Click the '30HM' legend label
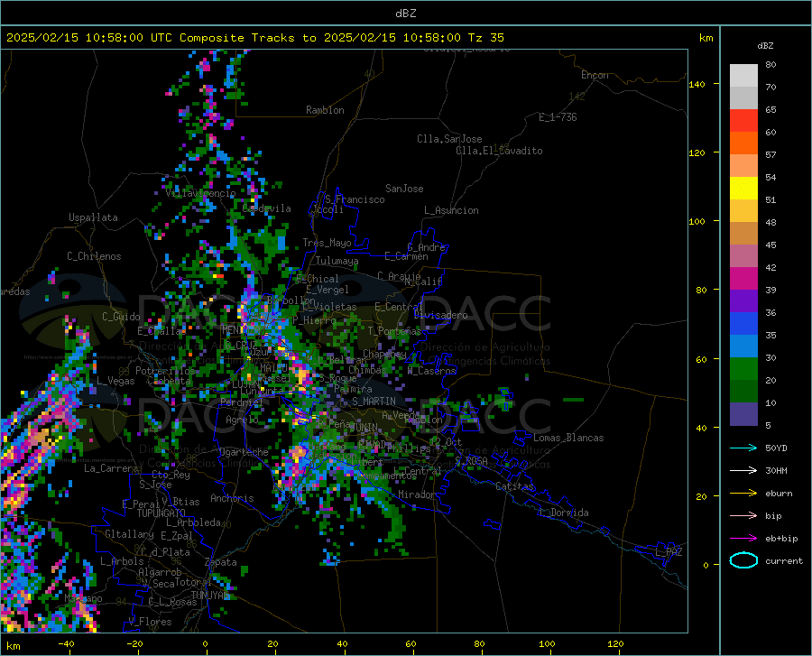This screenshot has height=656, width=812. (776, 470)
